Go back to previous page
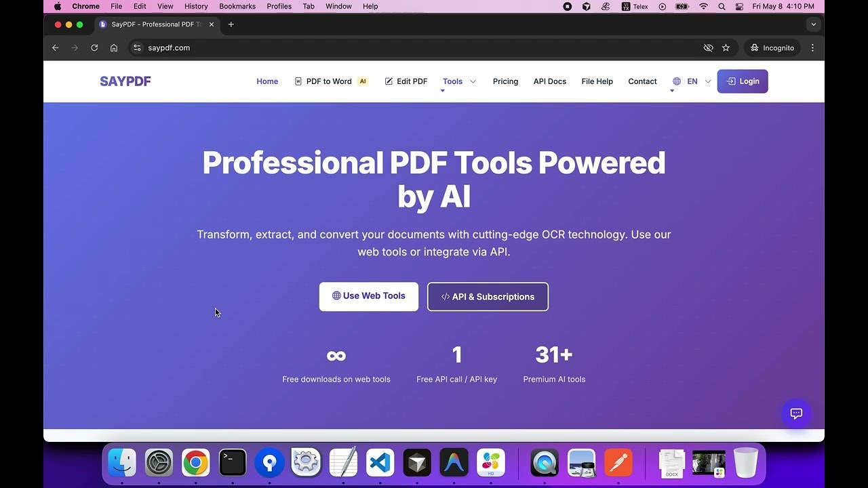Viewport: 868px width, 488px height. coord(56,48)
